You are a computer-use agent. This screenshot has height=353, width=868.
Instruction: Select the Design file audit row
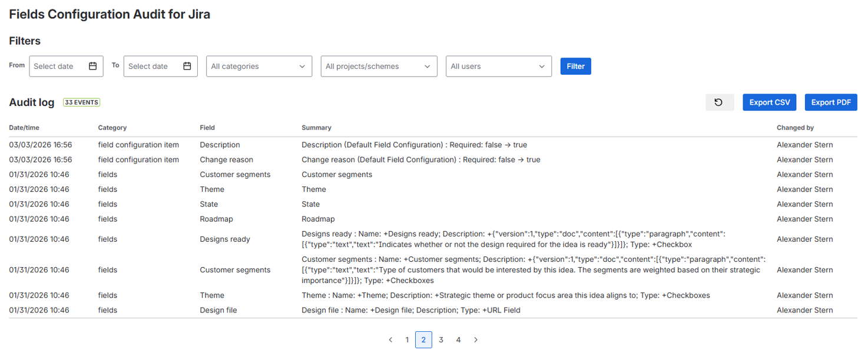tap(410, 310)
